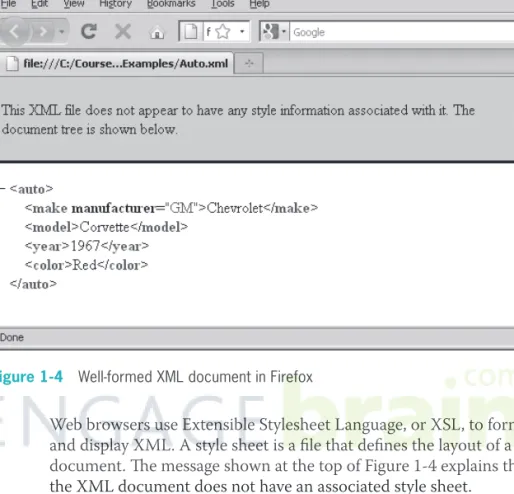Click the closing </auto> tag
This screenshot has height=494, width=514.
pyautogui.click(x=33, y=284)
